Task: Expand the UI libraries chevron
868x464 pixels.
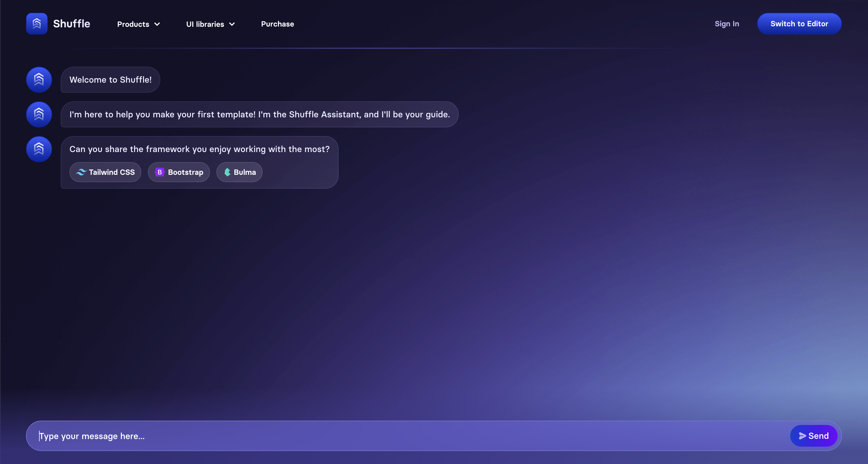Action: [x=232, y=24]
